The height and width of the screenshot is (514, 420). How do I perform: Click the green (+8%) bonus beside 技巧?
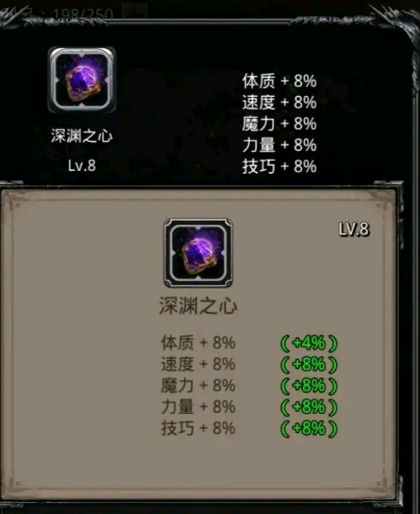coord(309,428)
